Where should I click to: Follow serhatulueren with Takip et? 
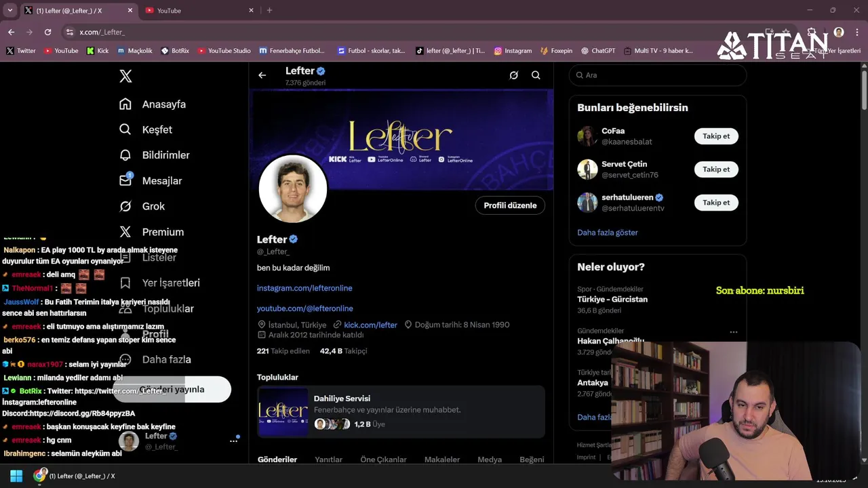pos(716,203)
